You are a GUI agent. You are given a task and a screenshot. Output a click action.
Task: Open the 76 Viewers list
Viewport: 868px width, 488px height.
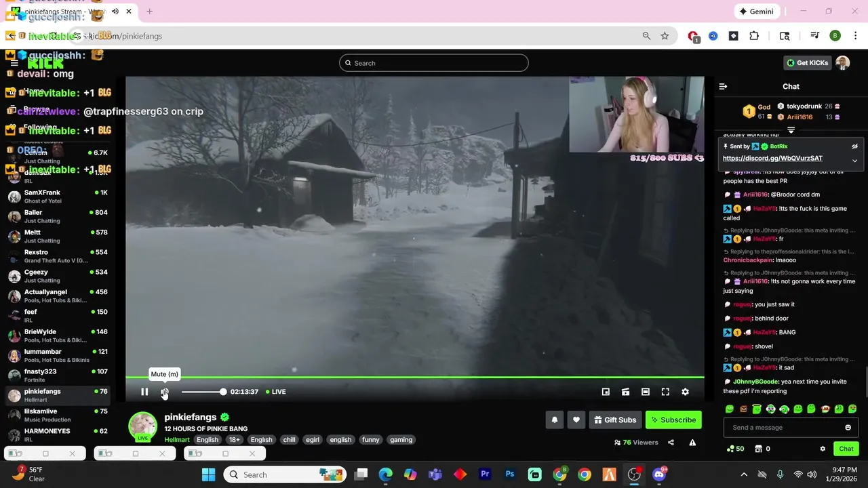click(636, 443)
